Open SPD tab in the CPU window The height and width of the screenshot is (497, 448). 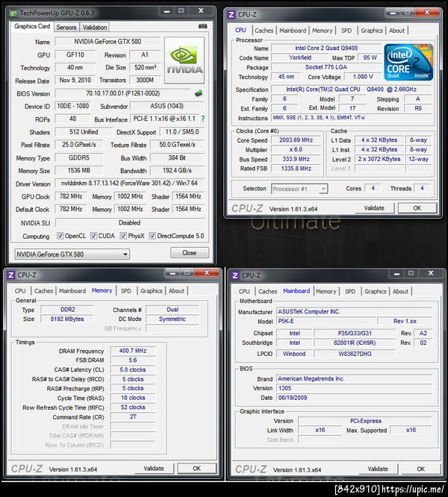tap(346, 31)
